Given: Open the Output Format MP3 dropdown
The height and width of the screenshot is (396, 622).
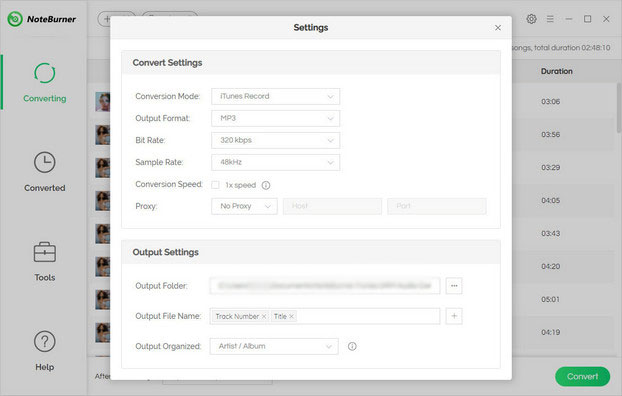Looking at the screenshot, I should click(x=275, y=118).
